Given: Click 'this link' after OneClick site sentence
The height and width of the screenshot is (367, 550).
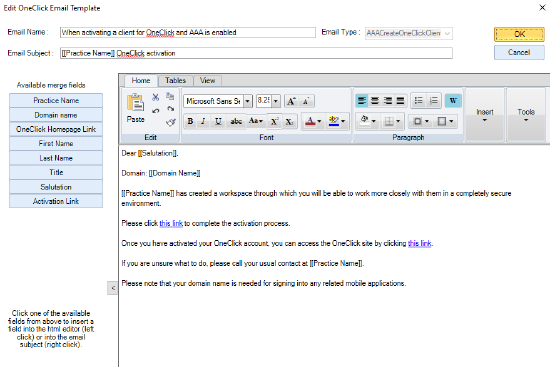Looking at the screenshot, I should click(x=420, y=243).
